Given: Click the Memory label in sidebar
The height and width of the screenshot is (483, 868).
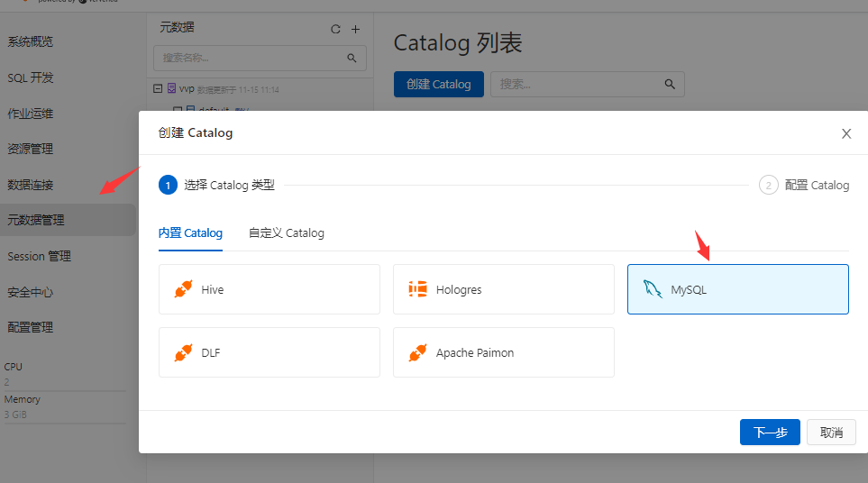Looking at the screenshot, I should click(x=23, y=399).
